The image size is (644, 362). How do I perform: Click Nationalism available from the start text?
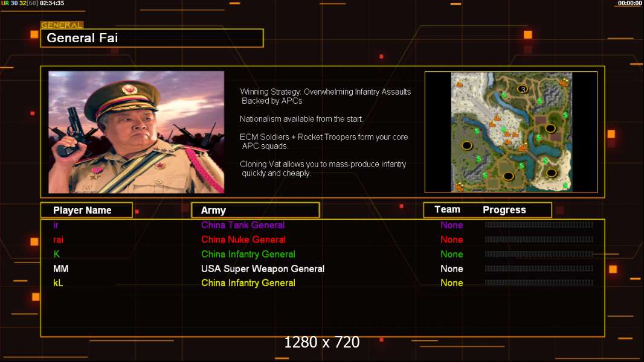click(301, 119)
